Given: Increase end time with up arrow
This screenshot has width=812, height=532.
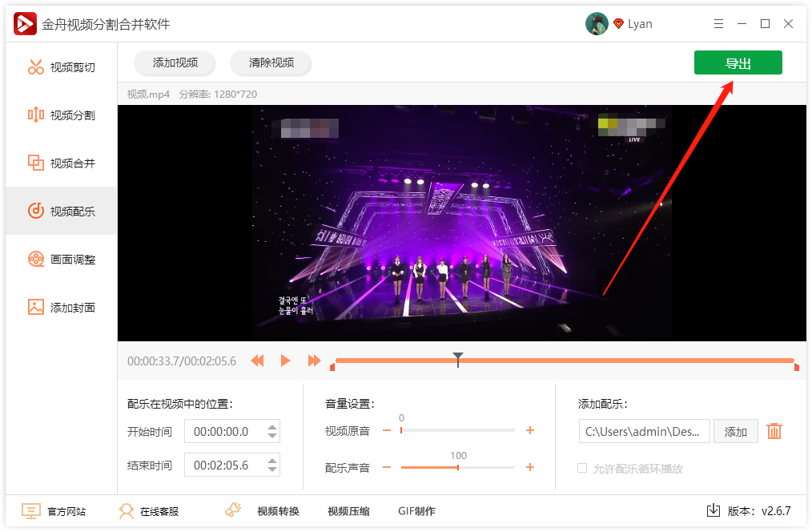Looking at the screenshot, I should click(x=272, y=461).
